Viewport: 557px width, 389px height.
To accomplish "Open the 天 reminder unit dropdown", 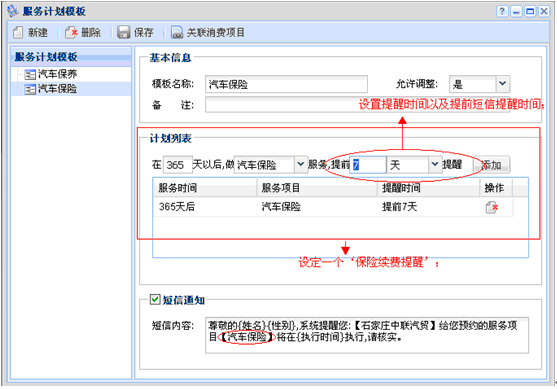I will tap(434, 164).
